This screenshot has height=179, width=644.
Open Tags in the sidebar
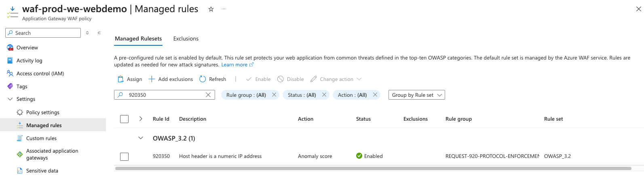point(22,86)
